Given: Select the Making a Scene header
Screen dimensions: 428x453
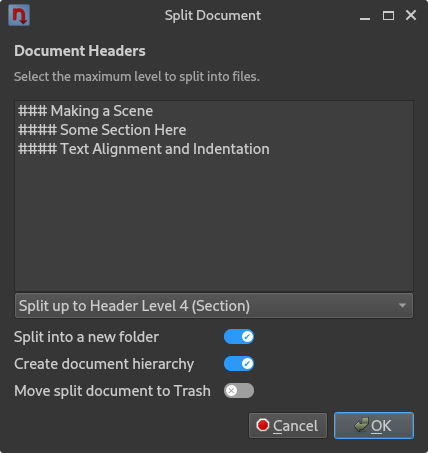Looking at the screenshot, I should 86,111.
